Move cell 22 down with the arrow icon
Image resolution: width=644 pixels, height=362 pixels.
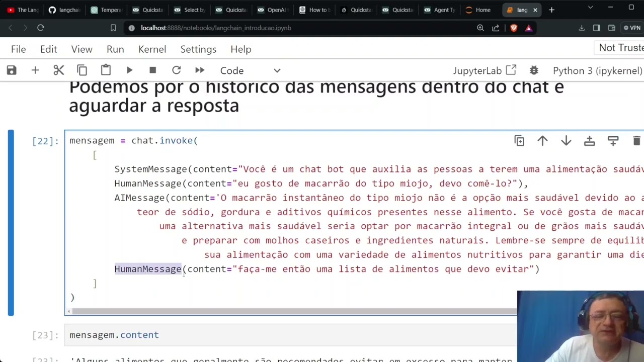coord(566,141)
